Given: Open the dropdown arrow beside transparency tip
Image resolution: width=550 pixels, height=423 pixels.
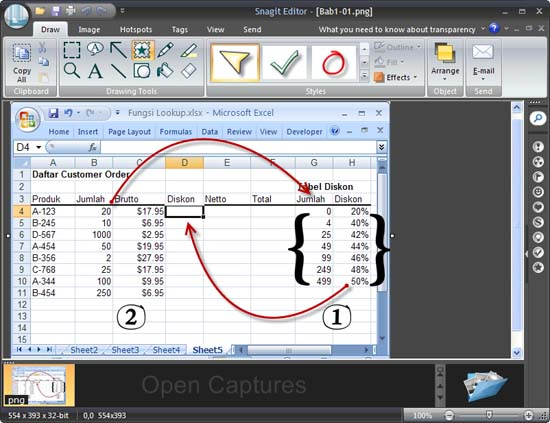Looking at the screenshot, I should [483, 28].
